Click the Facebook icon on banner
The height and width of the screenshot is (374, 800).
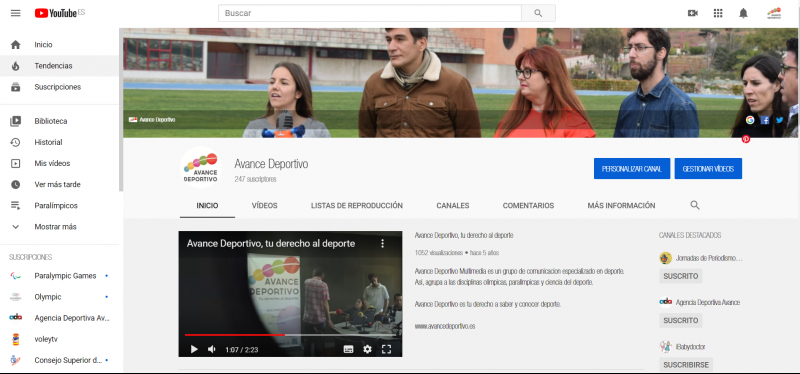tap(765, 120)
